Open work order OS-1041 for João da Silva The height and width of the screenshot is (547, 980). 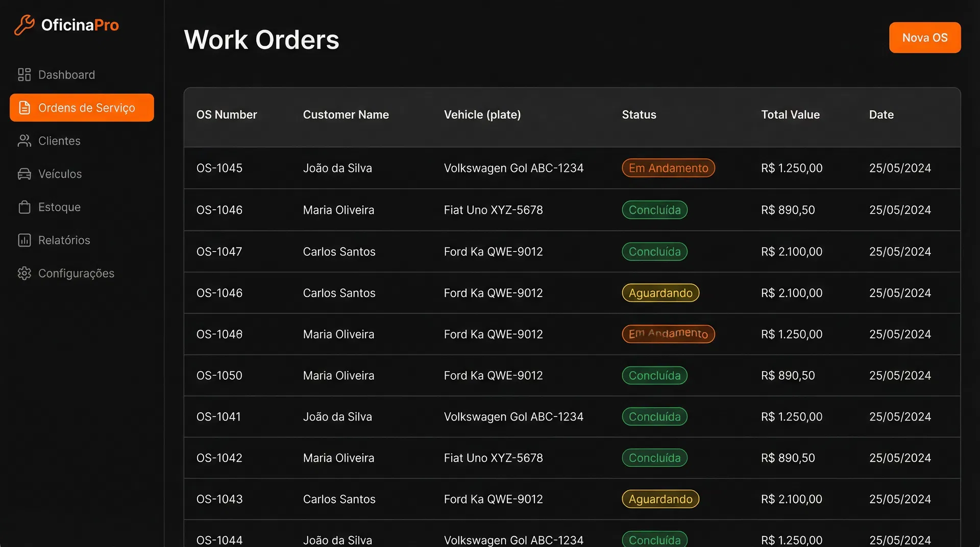[218, 417]
